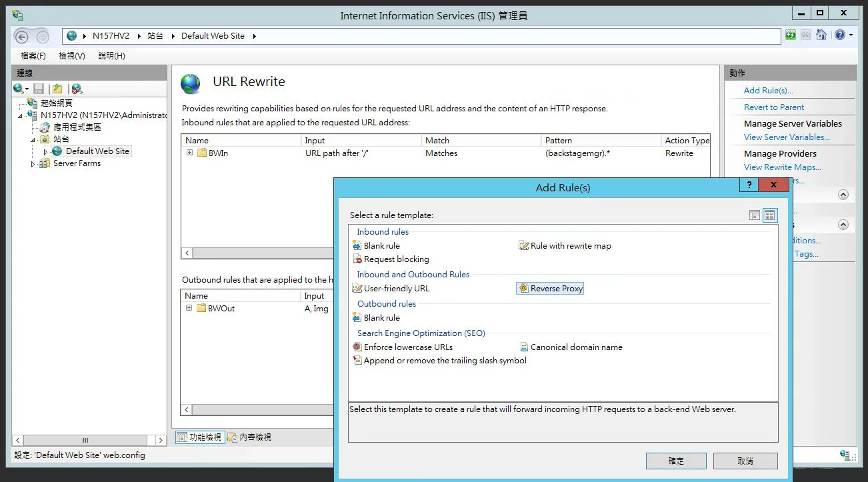
Task: Click the IIS Manager title bar icon
Action: click(17, 15)
